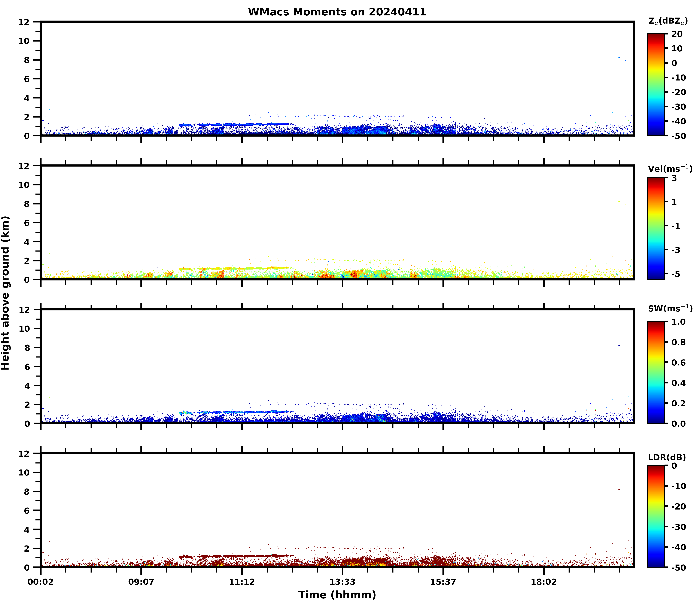This screenshot has width=700, height=608.
Task: Click the 00:02 time tick label
Action: tap(41, 582)
